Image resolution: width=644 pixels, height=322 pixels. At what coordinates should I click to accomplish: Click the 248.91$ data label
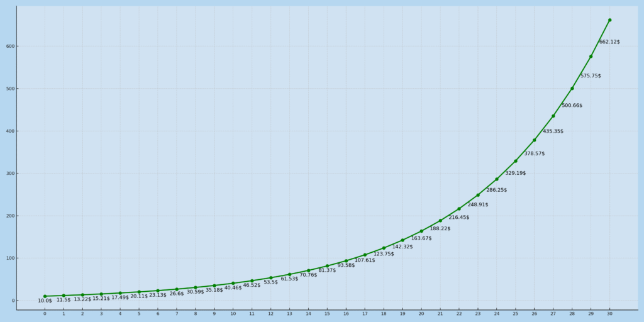pyautogui.click(x=478, y=204)
